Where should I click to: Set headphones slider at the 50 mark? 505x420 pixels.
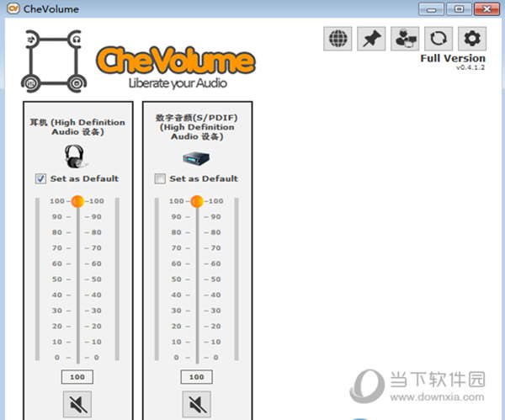78,279
